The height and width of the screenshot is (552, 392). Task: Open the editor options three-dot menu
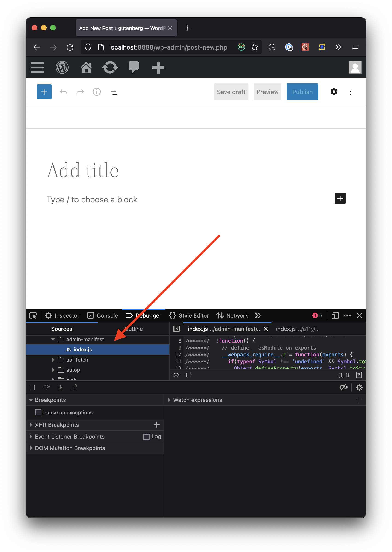pyautogui.click(x=351, y=92)
